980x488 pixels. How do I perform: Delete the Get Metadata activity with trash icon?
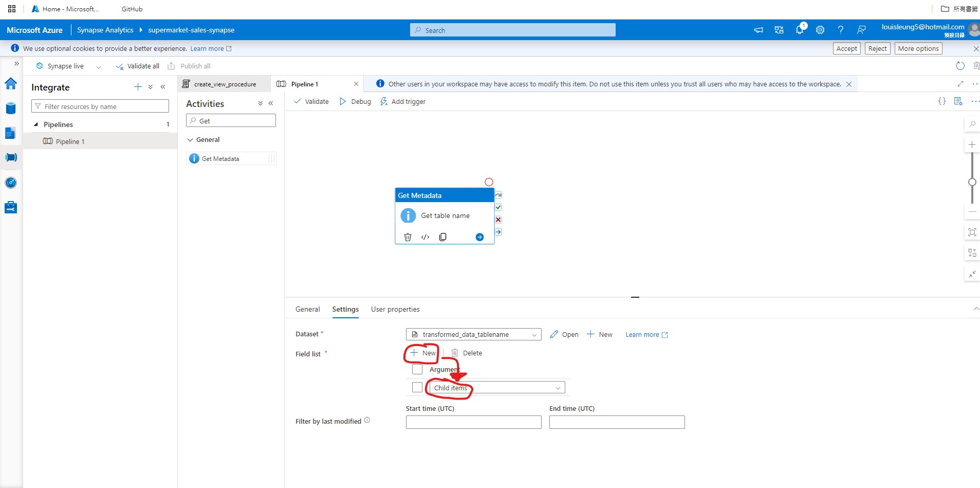pos(408,237)
